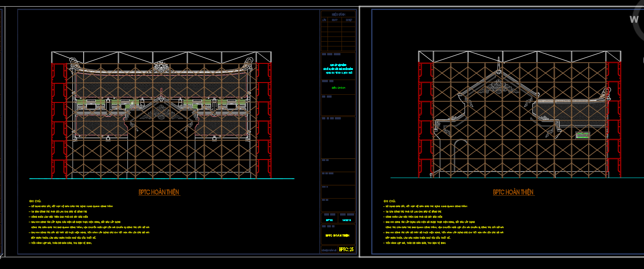This screenshot has height=269, width=644.
Task: Click the "GHI CHÚ:" heading on right sheet
Action: 389,201
